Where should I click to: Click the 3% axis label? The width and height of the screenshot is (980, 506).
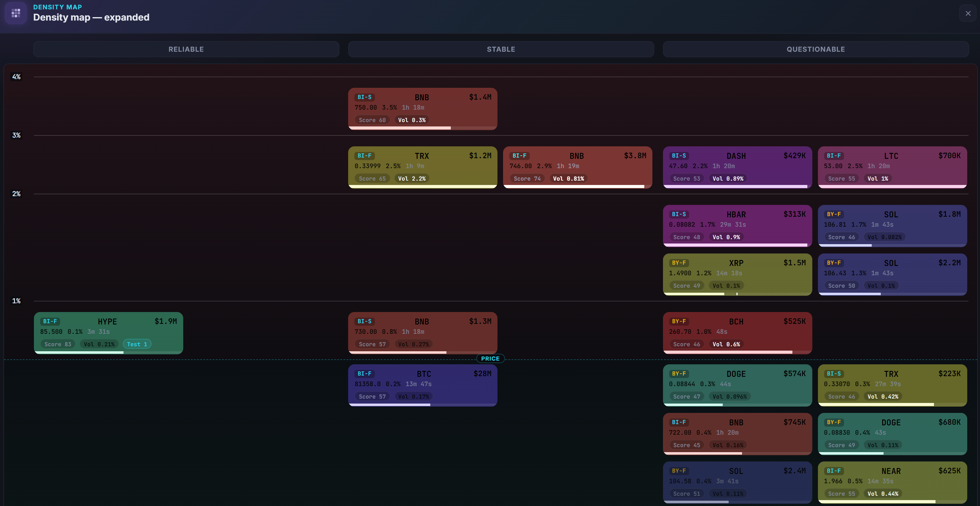point(16,135)
